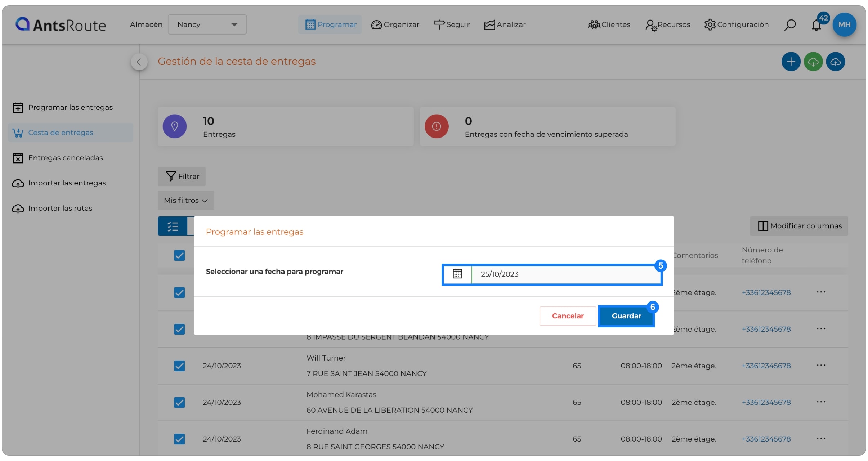Click the red overdue alert icon
This screenshot has height=461, width=868.
pyautogui.click(x=436, y=126)
